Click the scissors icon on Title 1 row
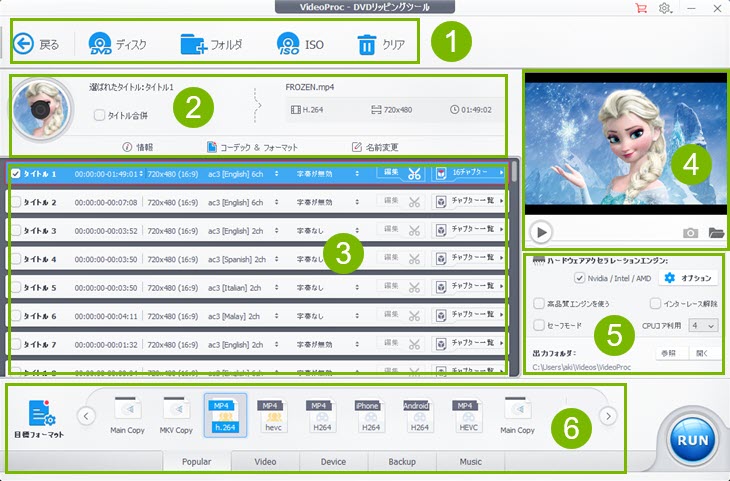The width and height of the screenshot is (730, 481). tap(414, 173)
